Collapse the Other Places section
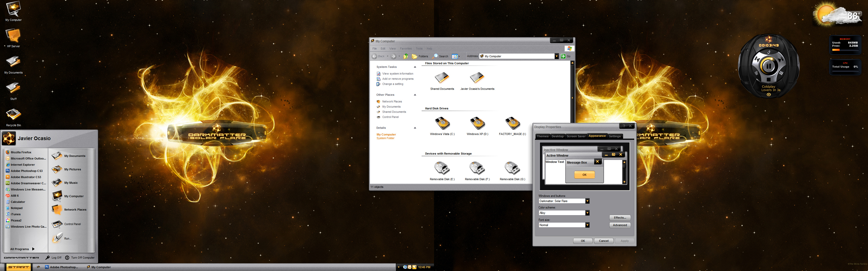 point(415,95)
